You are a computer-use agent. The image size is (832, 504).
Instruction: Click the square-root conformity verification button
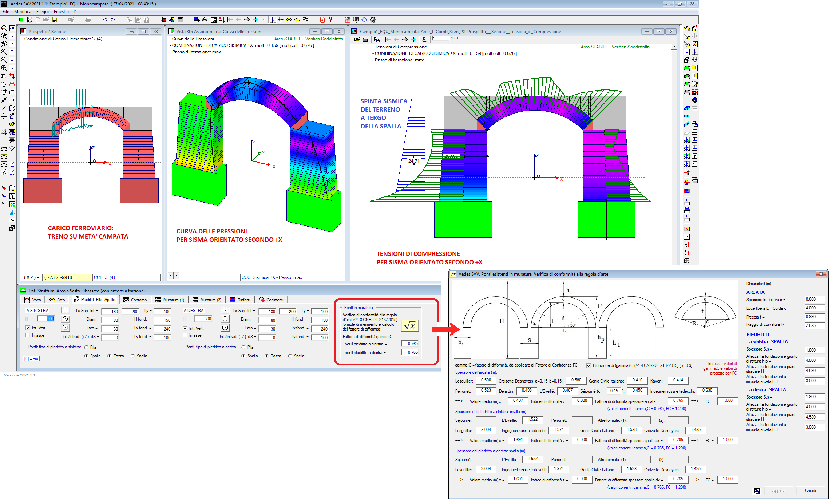(x=410, y=326)
